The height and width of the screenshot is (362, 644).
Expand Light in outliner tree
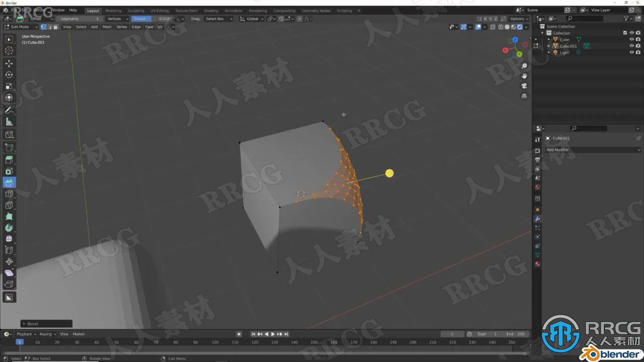pyautogui.click(x=549, y=52)
